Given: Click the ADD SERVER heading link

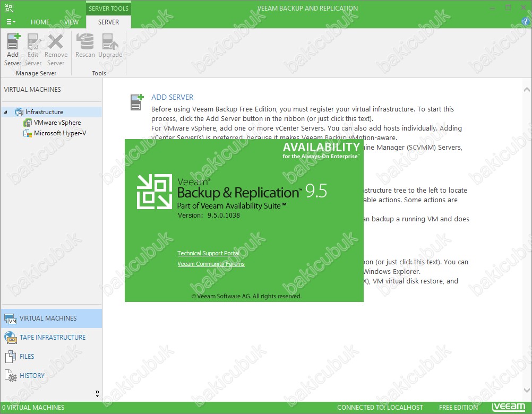Looking at the screenshot, I should (173, 97).
